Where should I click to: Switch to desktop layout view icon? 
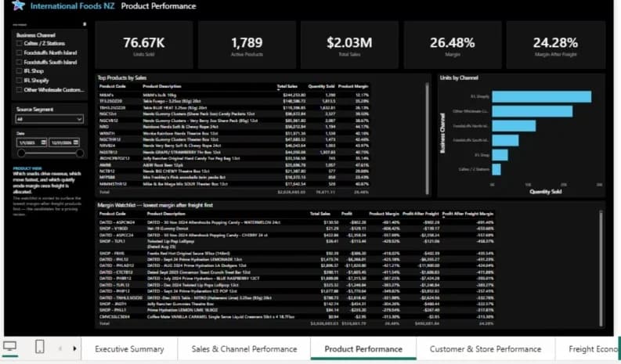[9, 347]
